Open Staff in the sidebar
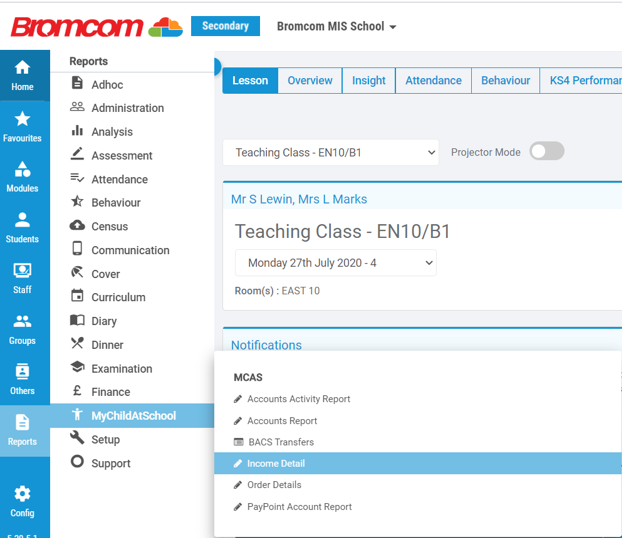 (22, 279)
